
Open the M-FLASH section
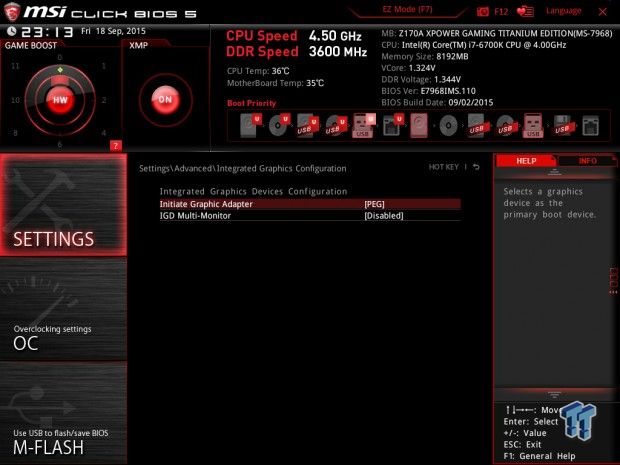(x=63, y=413)
